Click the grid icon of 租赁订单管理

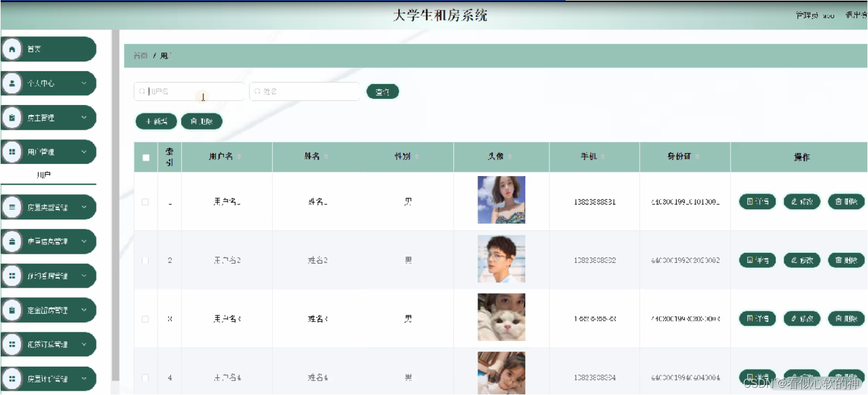pos(12,344)
